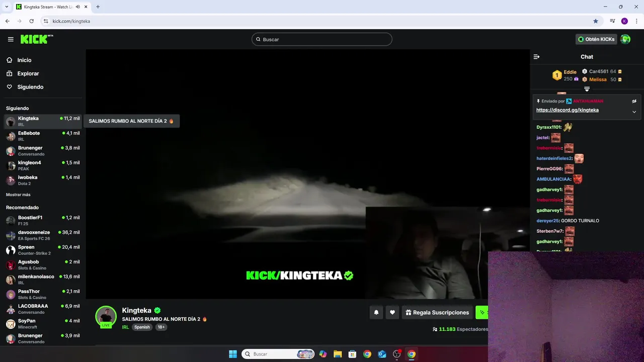
Task: Open SoyPan recommended channel
Action: click(43, 324)
